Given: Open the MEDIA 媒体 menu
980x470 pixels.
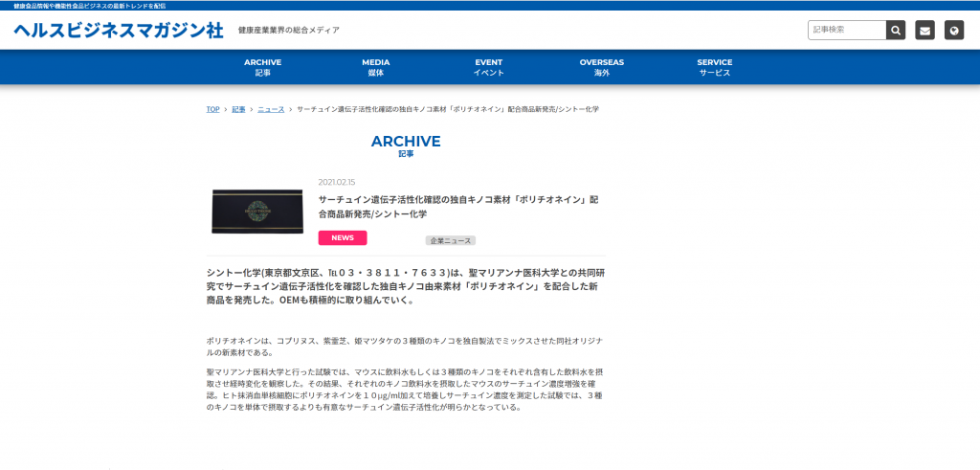Looking at the screenshot, I should point(375,68).
